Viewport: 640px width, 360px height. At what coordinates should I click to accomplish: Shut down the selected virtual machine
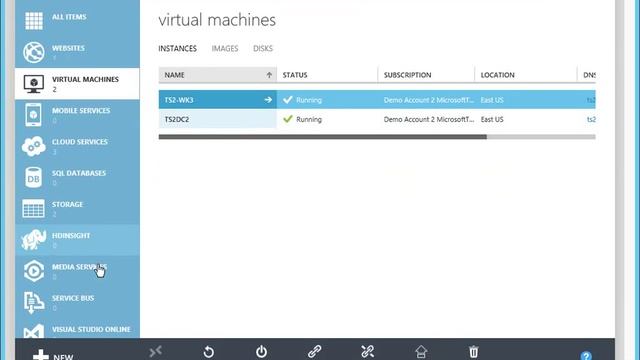coord(262,352)
